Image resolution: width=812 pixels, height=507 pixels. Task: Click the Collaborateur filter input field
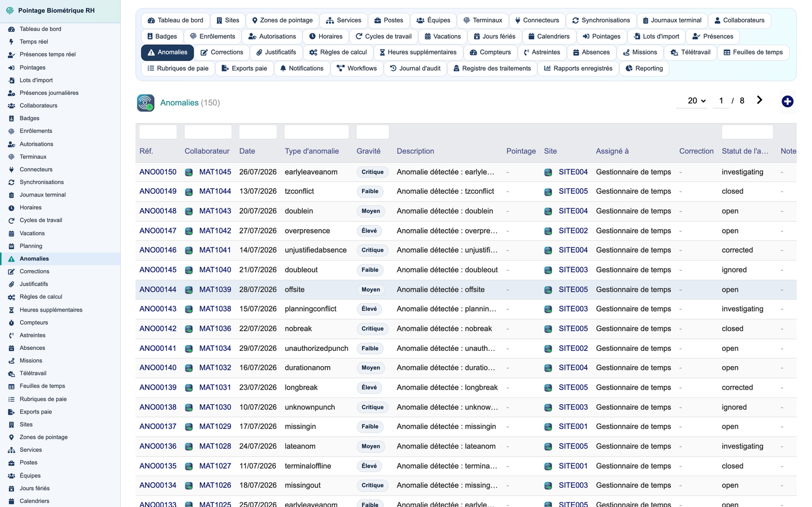pos(208,132)
